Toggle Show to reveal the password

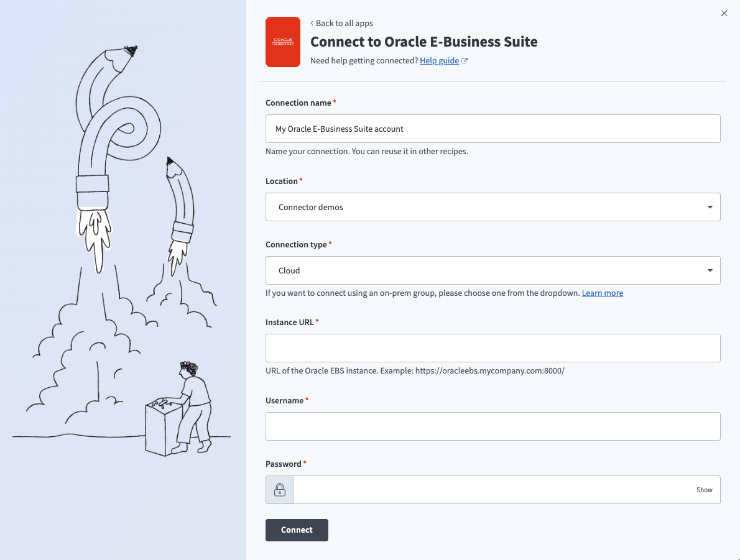click(x=704, y=490)
